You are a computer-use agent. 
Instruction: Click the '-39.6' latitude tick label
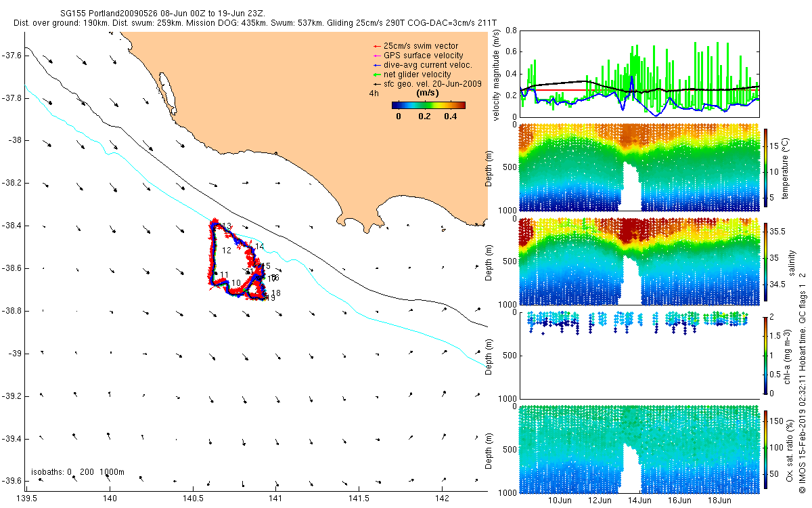12,481
